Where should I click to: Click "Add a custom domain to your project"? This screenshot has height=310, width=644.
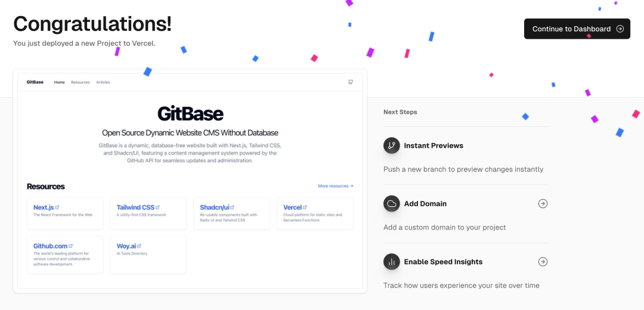click(x=445, y=228)
